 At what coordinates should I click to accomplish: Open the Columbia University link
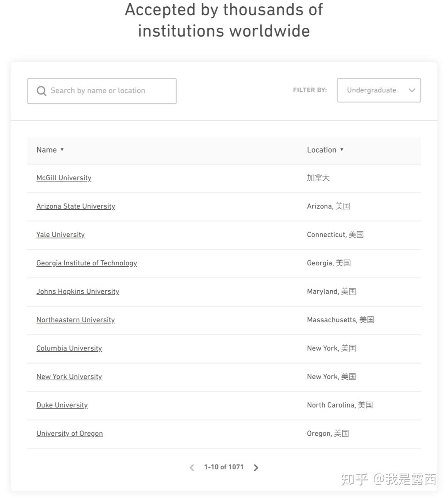[69, 348]
